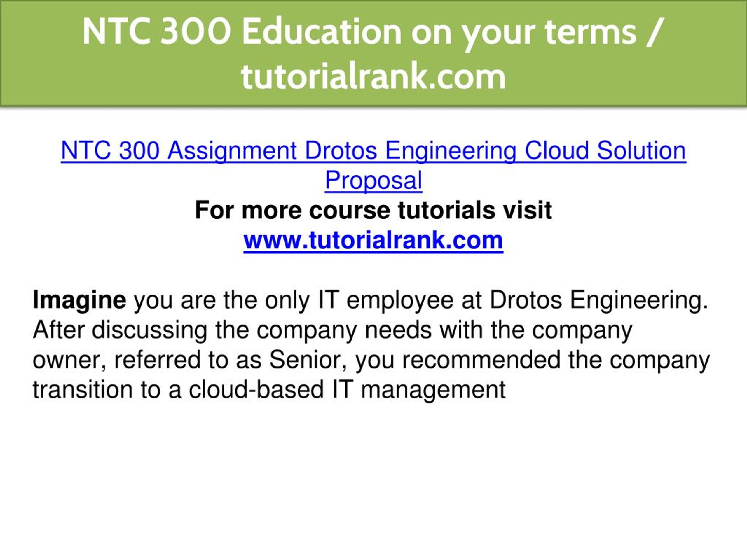Click 'NTC 300' at start of blue link

110,150
